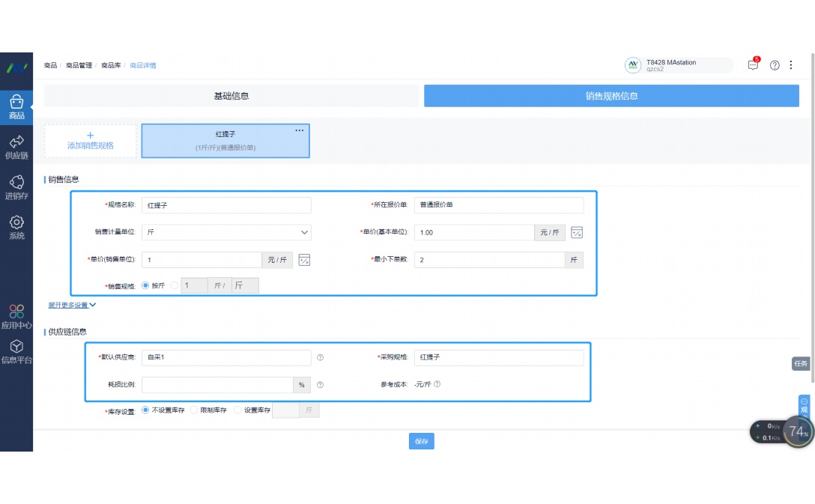Image resolution: width=815 pixels, height=504 pixels.
Task: Expand 展开更多设置 for more settings
Action: point(68,305)
